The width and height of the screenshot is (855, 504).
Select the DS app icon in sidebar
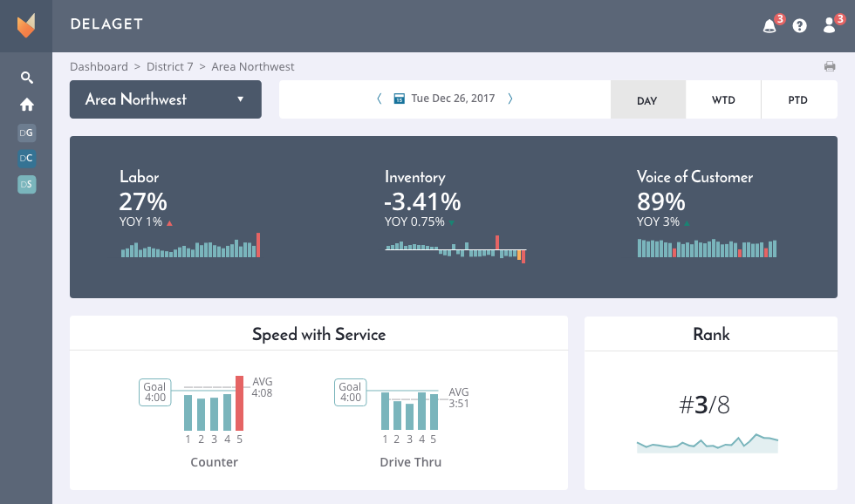click(x=26, y=184)
